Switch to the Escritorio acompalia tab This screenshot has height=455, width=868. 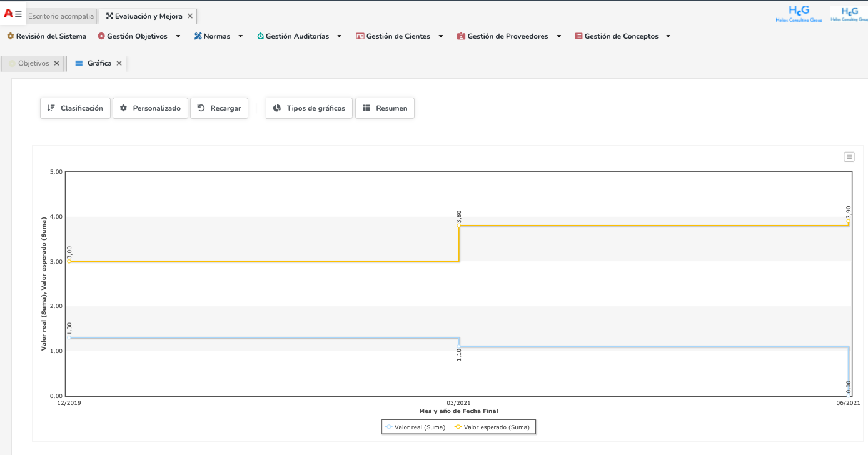coord(61,16)
